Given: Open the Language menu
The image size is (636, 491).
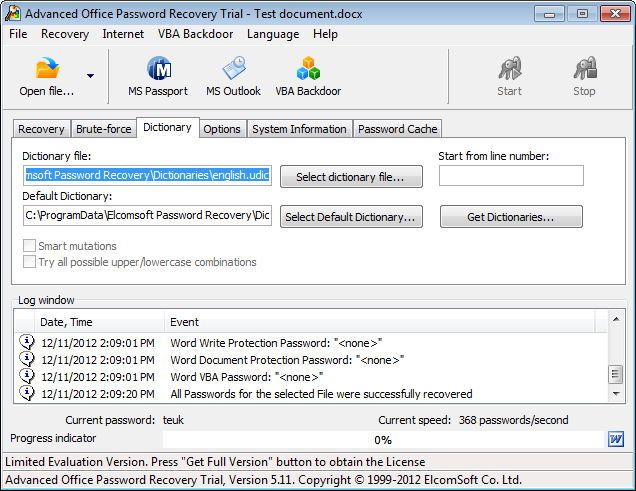Looking at the screenshot, I should pos(273,34).
